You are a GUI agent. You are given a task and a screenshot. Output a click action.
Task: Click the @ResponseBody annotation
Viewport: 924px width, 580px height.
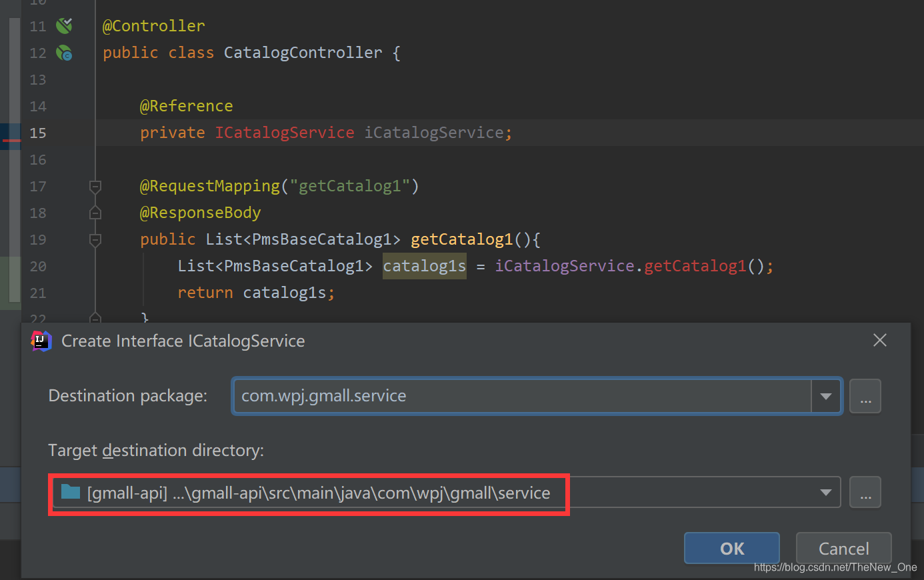click(x=201, y=213)
